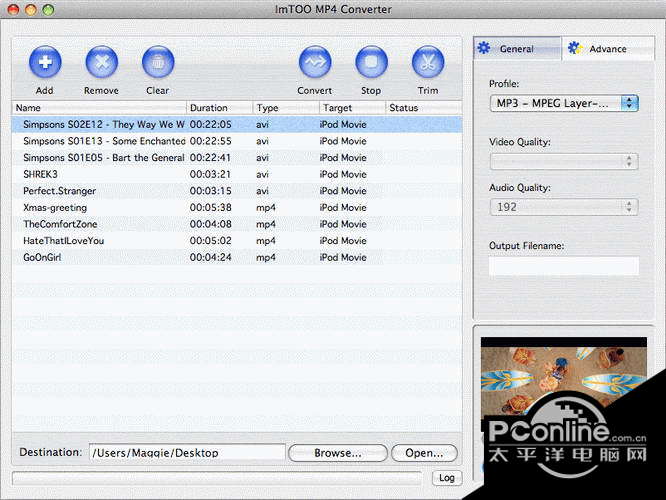Click the Remove icon in toolbar
The width and height of the screenshot is (666, 500).
click(101, 63)
